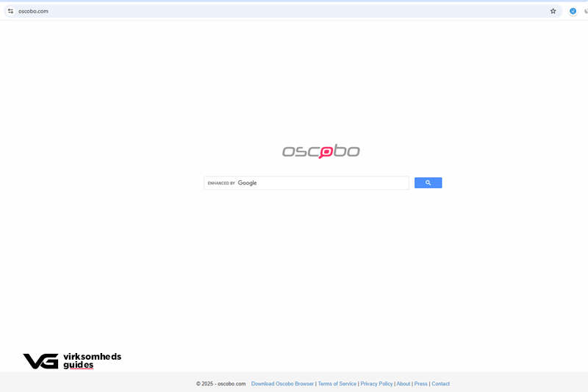Bookmark this page with the star icon
Viewport: 588px width, 392px height.
tap(553, 11)
